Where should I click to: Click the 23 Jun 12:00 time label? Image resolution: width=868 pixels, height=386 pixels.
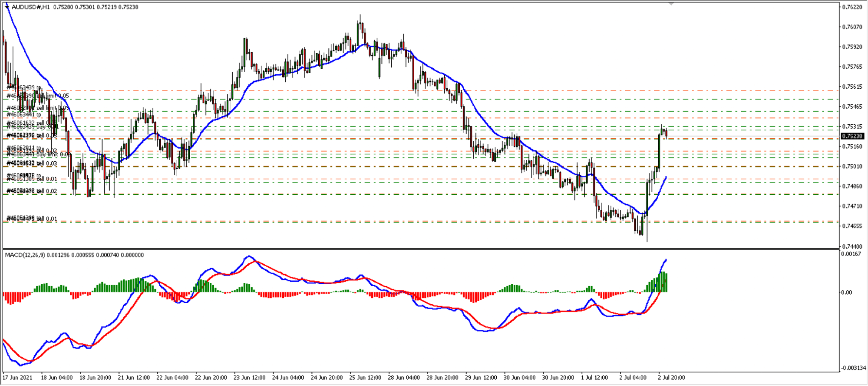(x=250, y=377)
